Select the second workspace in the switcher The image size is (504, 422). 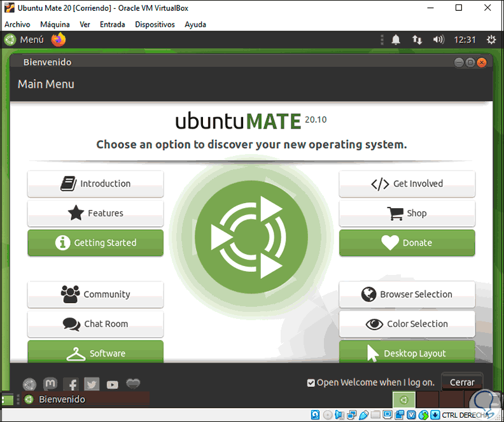pos(427,400)
